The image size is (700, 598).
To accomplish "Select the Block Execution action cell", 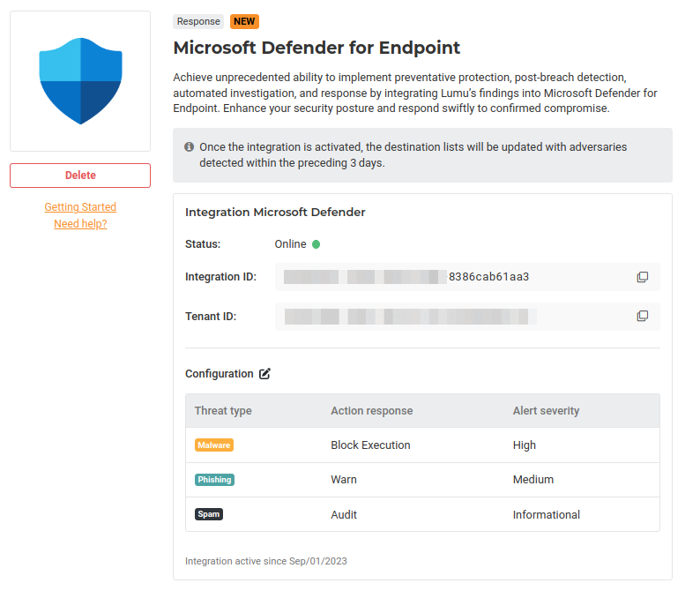I will pos(370,445).
